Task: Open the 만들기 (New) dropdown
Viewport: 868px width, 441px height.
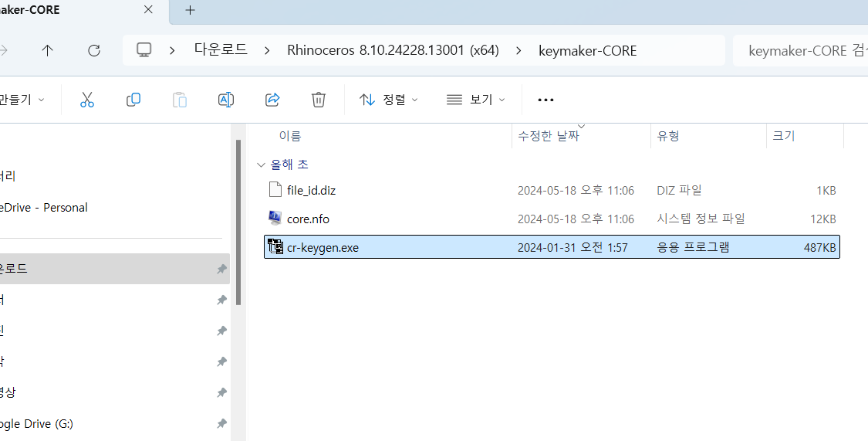Action: click(22, 100)
